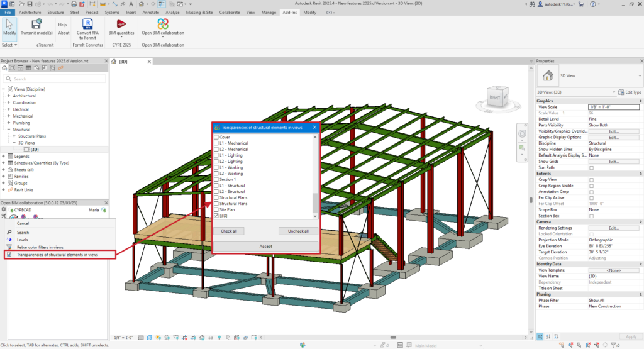Check the L1 - Mechanical checkbox
The image size is (644, 349).
pyautogui.click(x=216, y=143)
